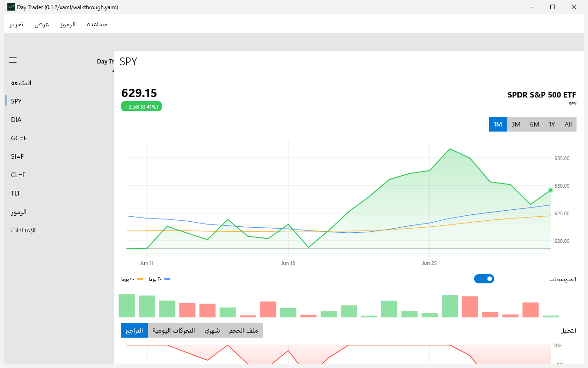Select GC=F in the sidebar
Screen dimensions: 588x368
59,138
